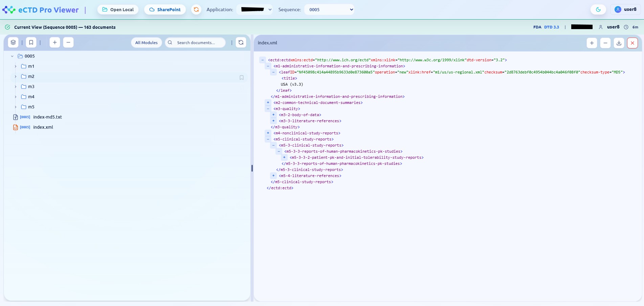The width and height of the screenshot is (644, 306).
Task: Click the SharePoint button
Action: (x=165, y=9)
